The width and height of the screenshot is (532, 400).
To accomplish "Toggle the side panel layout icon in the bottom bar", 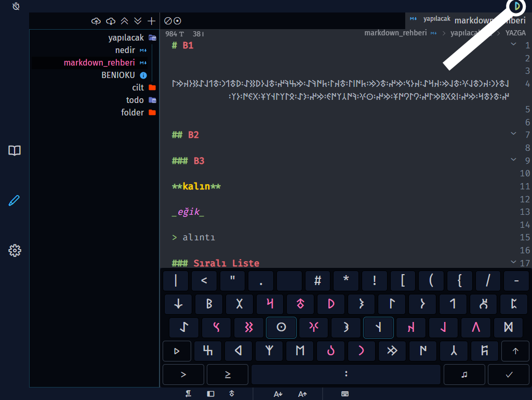I will click(x=210, y=394).
